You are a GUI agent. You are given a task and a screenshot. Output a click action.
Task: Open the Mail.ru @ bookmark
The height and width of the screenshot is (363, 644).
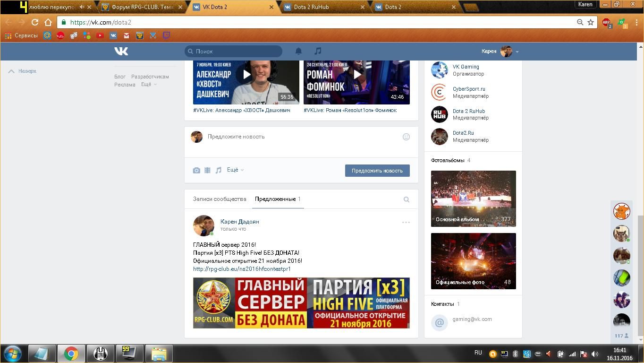click(47, 35)
